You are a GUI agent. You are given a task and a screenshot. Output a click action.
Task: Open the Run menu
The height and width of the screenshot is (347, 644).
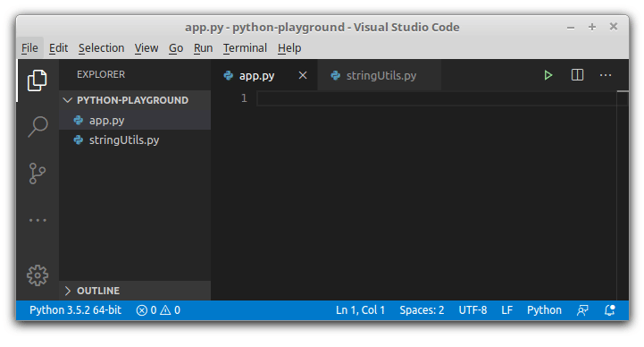point(203,48)
